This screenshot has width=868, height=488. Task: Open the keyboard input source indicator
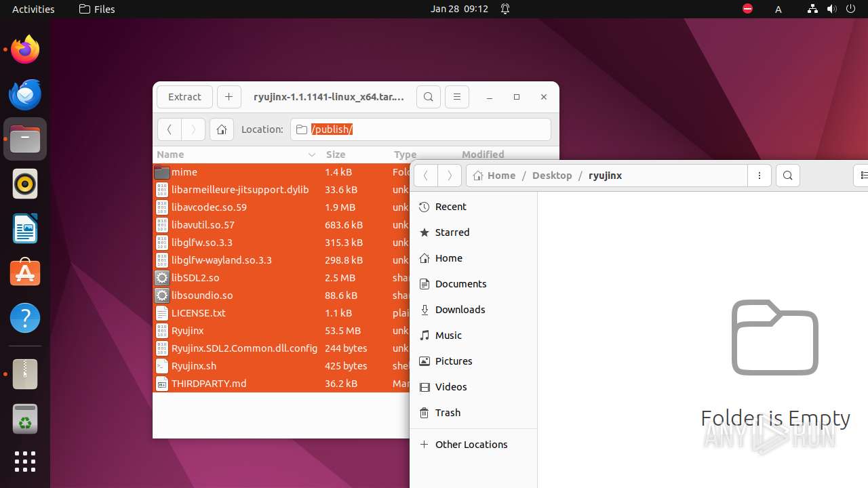pyautogui.click(x=778, y=9)
